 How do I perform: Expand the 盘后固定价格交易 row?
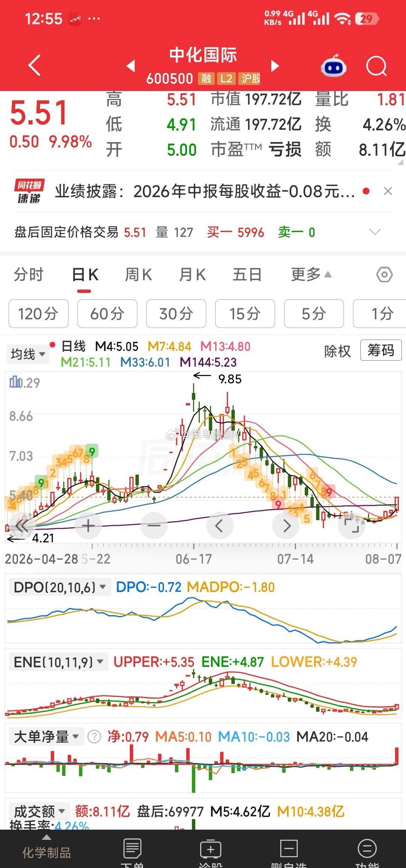(x=375, y=232)
